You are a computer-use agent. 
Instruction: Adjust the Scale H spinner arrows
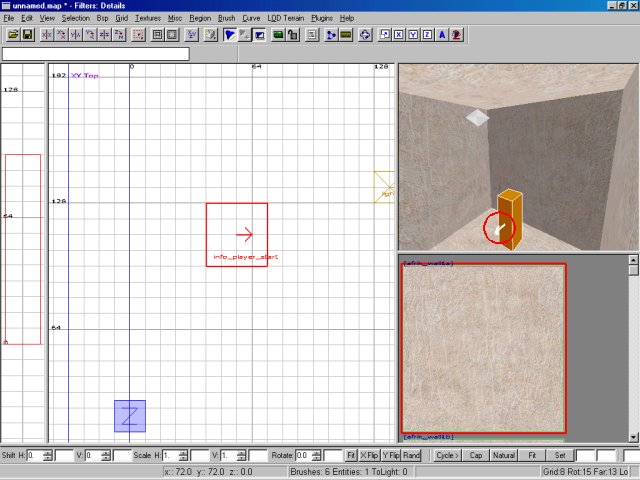tap(182, 456)
